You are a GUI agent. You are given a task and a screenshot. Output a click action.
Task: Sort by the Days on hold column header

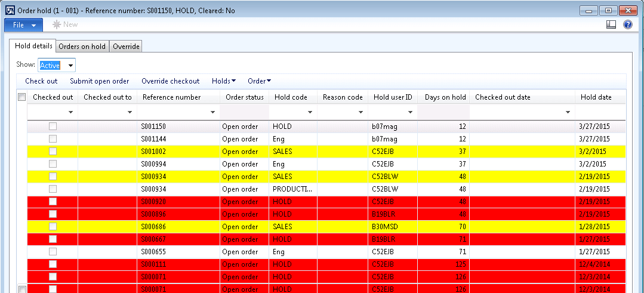(x=445, y=97)
